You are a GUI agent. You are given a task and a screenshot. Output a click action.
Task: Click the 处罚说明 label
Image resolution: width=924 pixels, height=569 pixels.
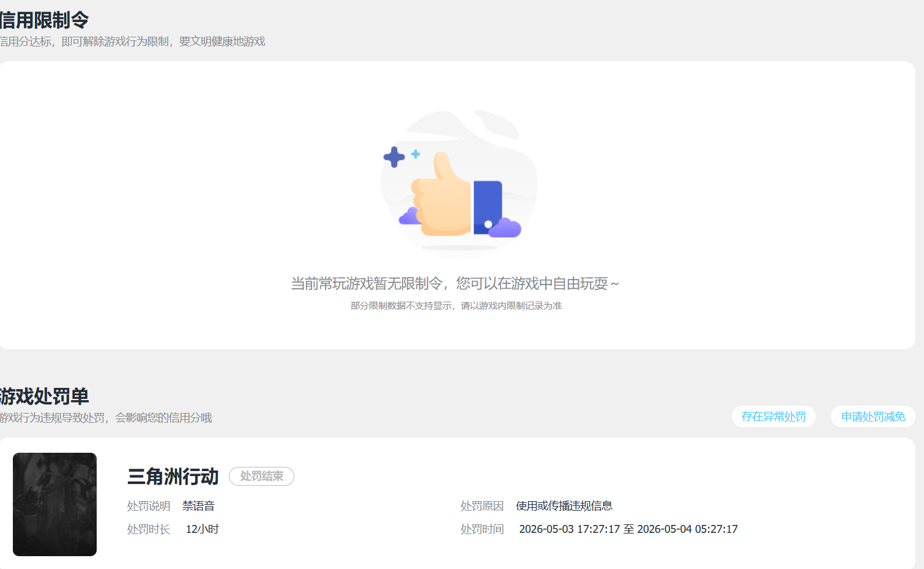coord(149,506)
